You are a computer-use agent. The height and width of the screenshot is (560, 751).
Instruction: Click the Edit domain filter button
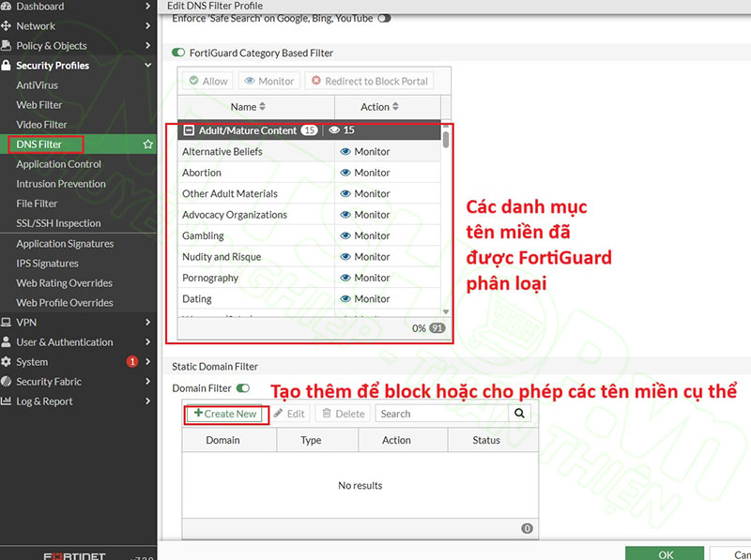coord(289,414)
